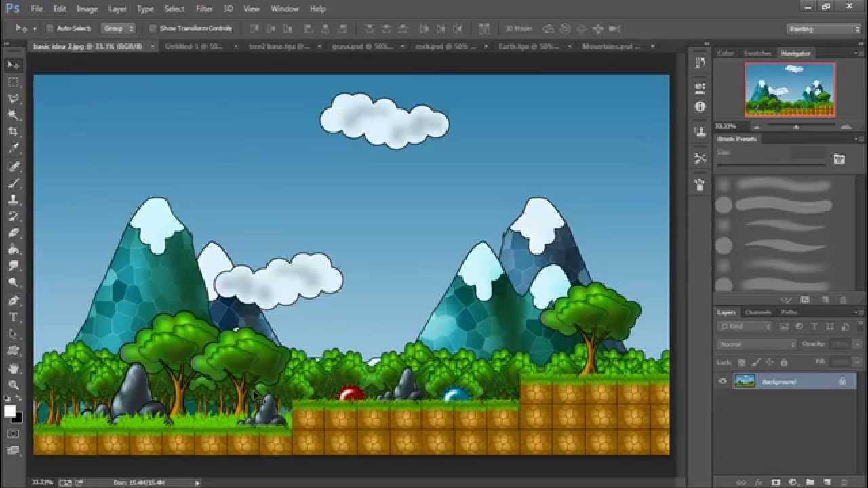Switch to the Channels tab
868x488 pixels.
tap(757, 312)
